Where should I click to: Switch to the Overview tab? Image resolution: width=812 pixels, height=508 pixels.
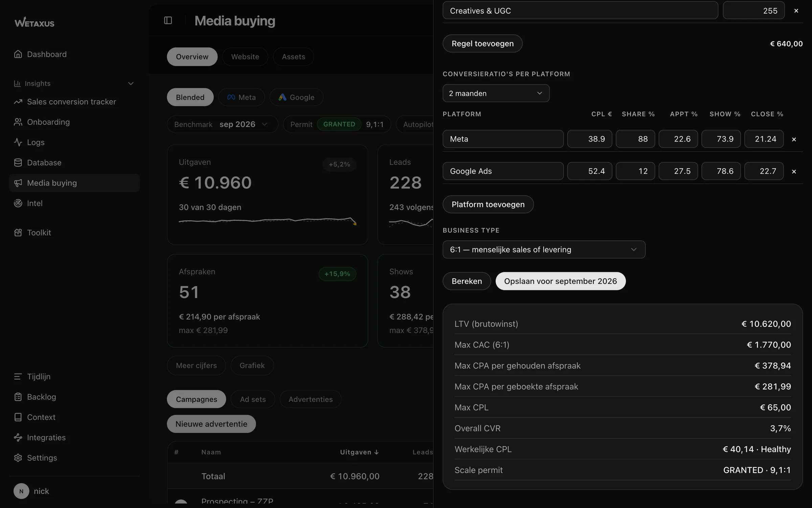click(x=192, y=57)
